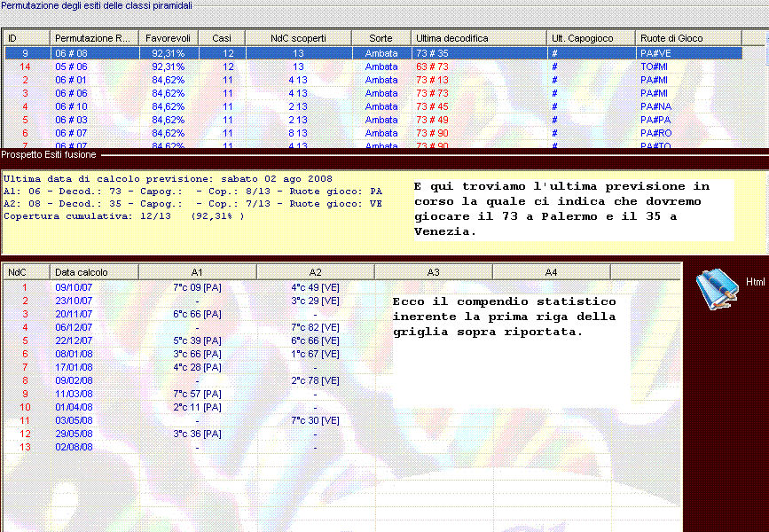Viewport: 769px width, 532px height.
Task: Click the Casi column header
Action: pos(222,38)
